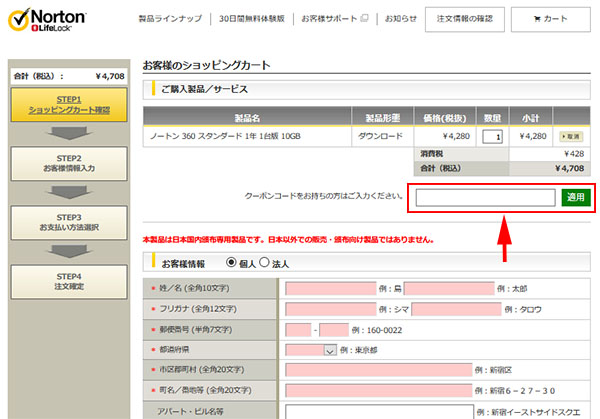The width and height of the screenshot is (600, 419).
Task: Open the お客様サポート link
Action: coord(329,18)
